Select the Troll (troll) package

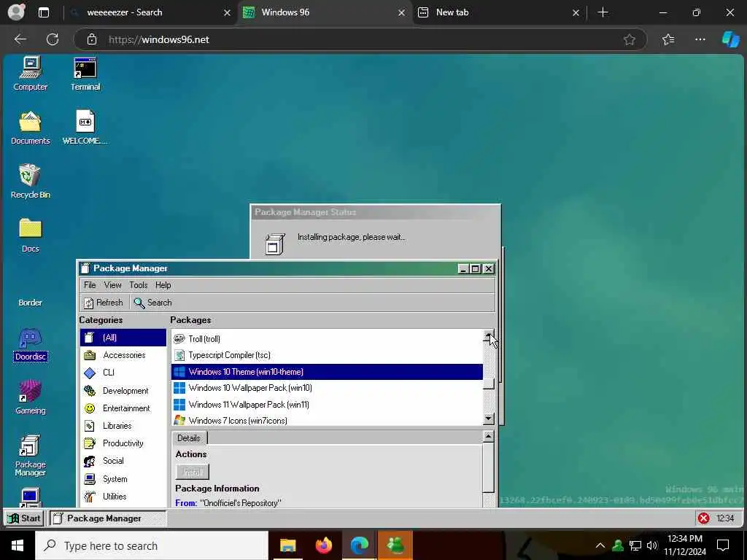point(327,338)
